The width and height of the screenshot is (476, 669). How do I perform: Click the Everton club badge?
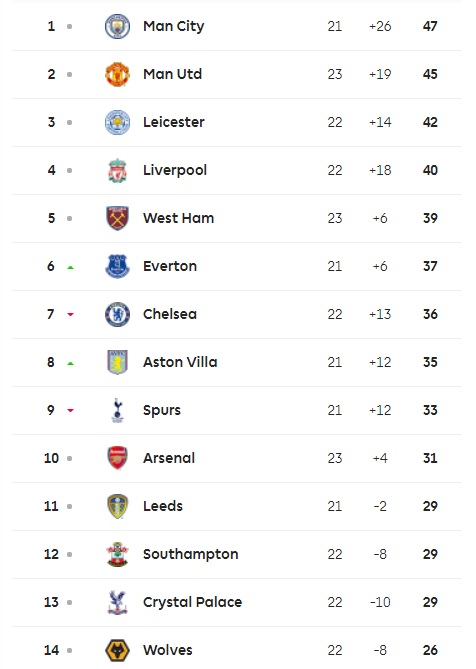(x=117, y=266)
